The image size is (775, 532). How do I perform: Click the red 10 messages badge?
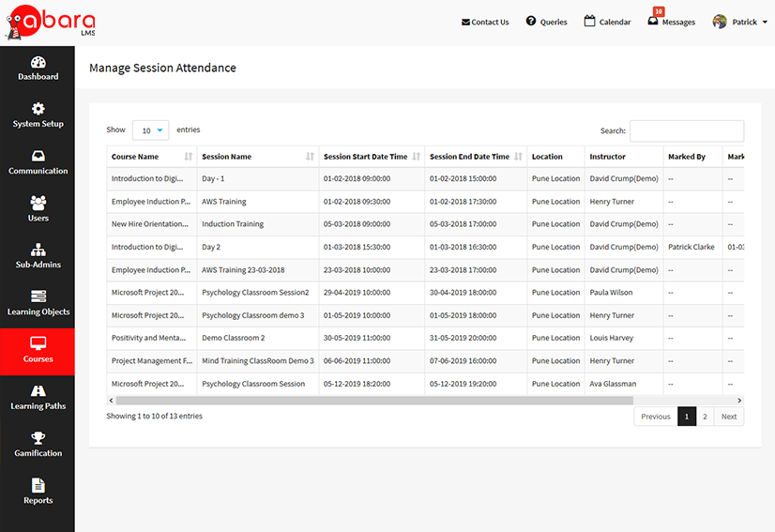tap(659, 11)
